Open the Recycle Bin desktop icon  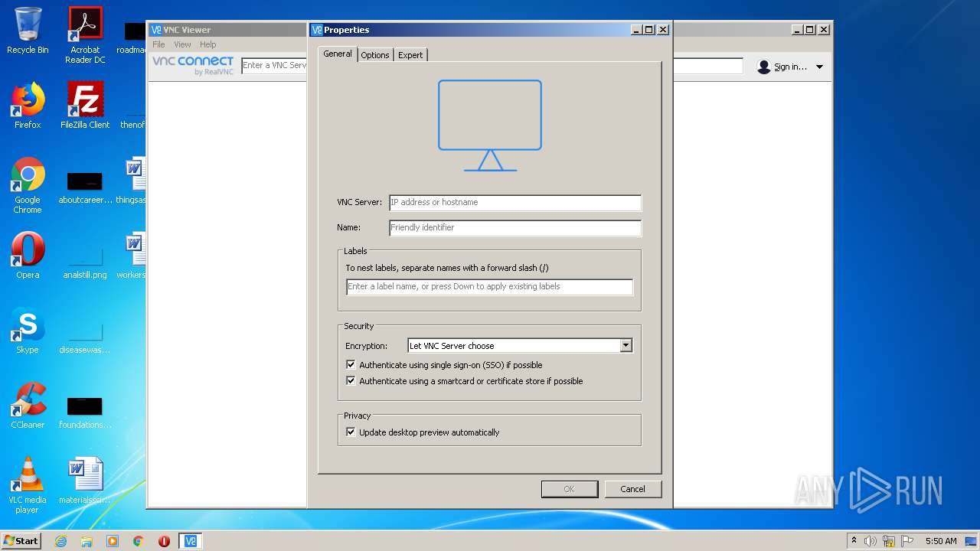point(28,31)
